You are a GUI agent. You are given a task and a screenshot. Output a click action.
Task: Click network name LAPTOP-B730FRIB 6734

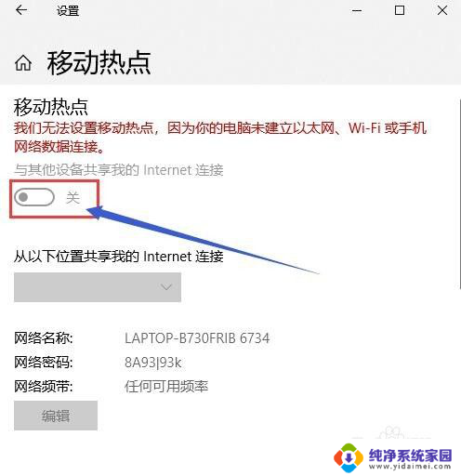197,338
